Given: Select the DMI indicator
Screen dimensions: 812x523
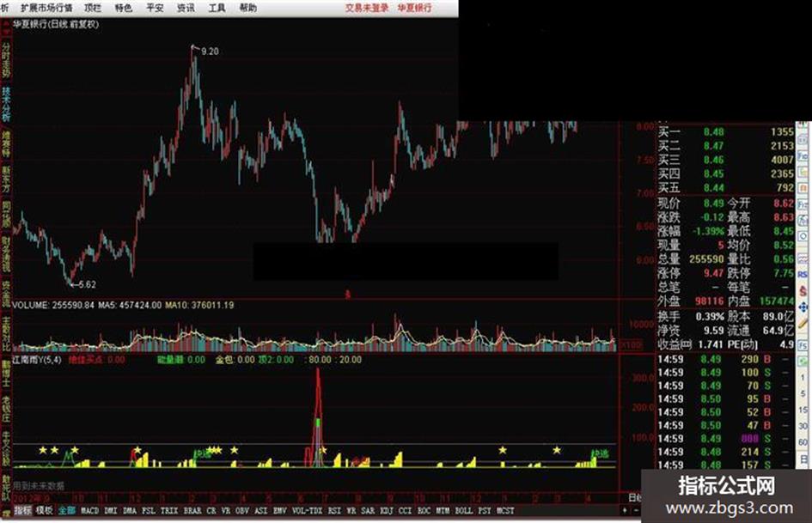Looking at the screenshot, I should 110,511.
